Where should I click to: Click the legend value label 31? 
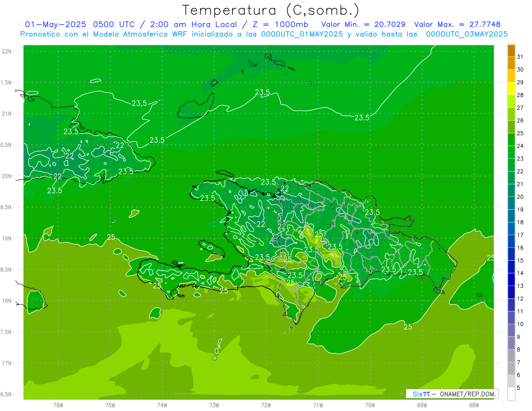520,57
